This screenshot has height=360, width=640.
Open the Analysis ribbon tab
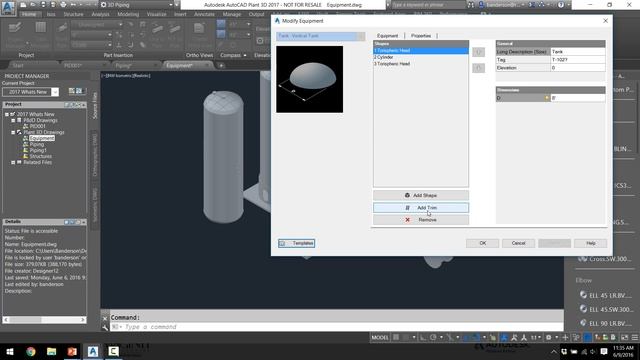coord(100,14)
